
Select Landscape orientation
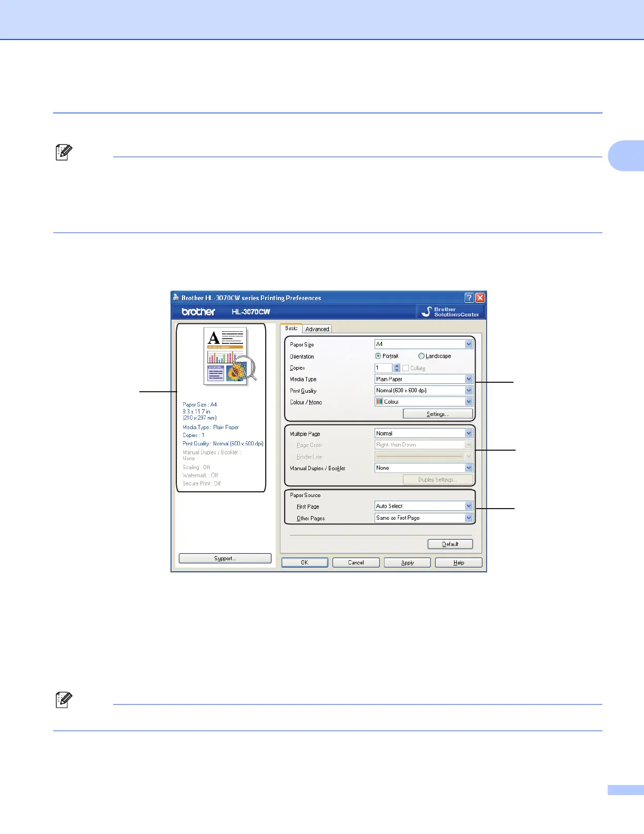click(435, 356)
